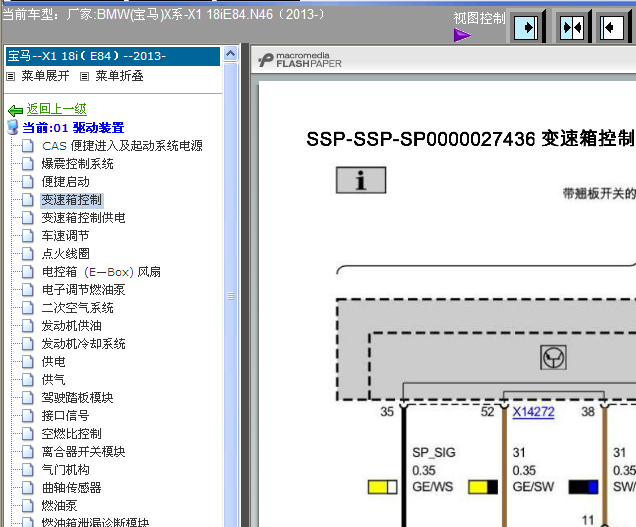Viewport: 636px width, 527px height.
Task: Open 电控箱 (E-Box) 风扇 document
Action: pyautogui.click(x=101, y=272)
